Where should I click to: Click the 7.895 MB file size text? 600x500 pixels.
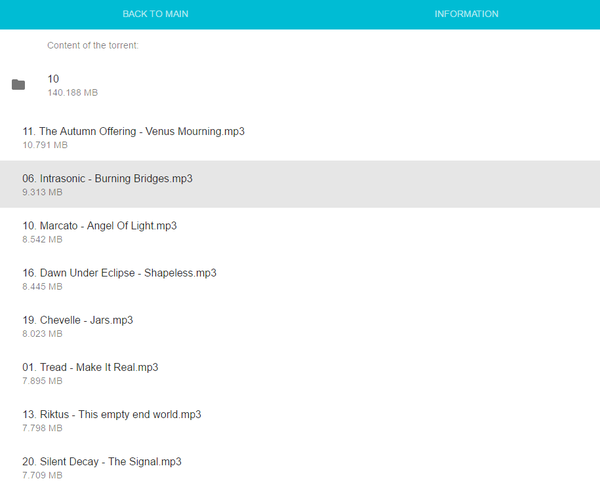point(42,381)
